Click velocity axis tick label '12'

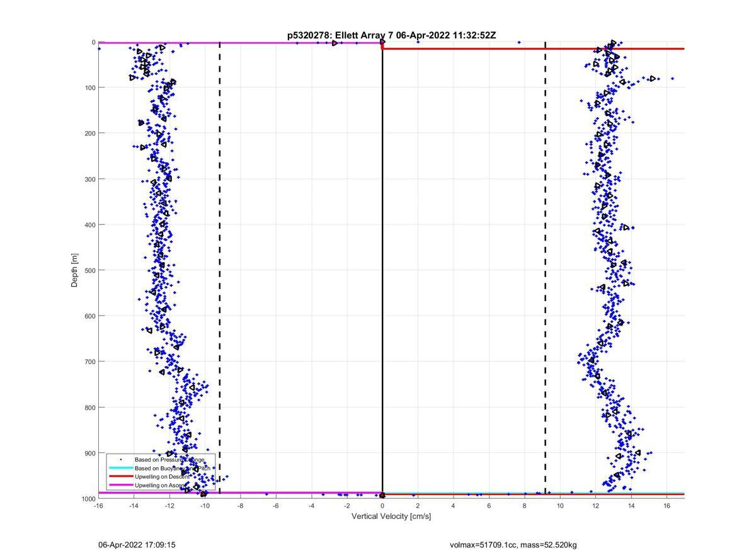point(595,506)
